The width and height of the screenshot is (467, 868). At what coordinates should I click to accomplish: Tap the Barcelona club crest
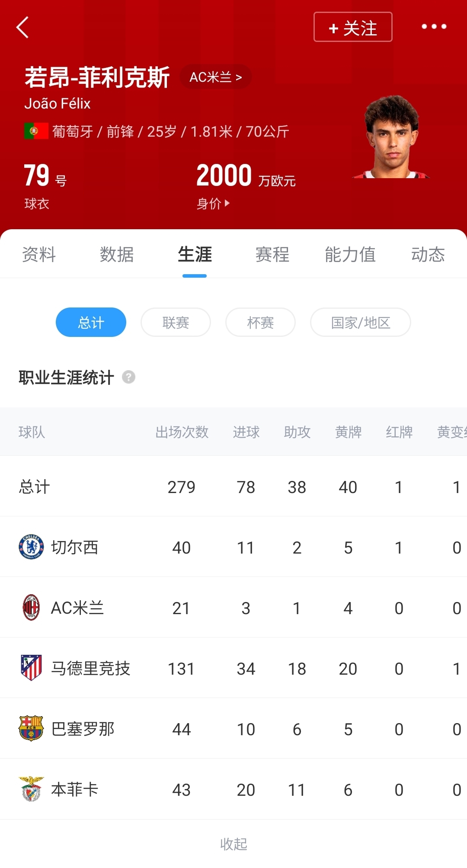[x=31, y=728]
